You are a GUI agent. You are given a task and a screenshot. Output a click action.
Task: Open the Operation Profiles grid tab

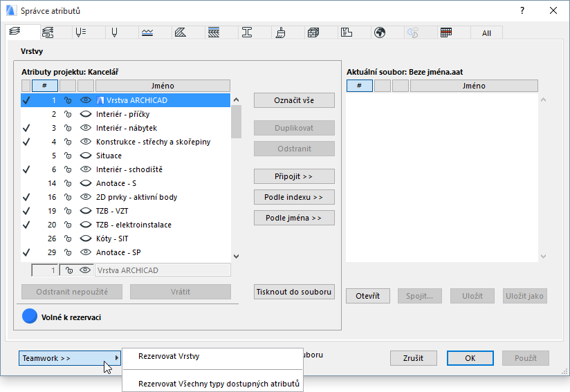click(x=446, y=32)
